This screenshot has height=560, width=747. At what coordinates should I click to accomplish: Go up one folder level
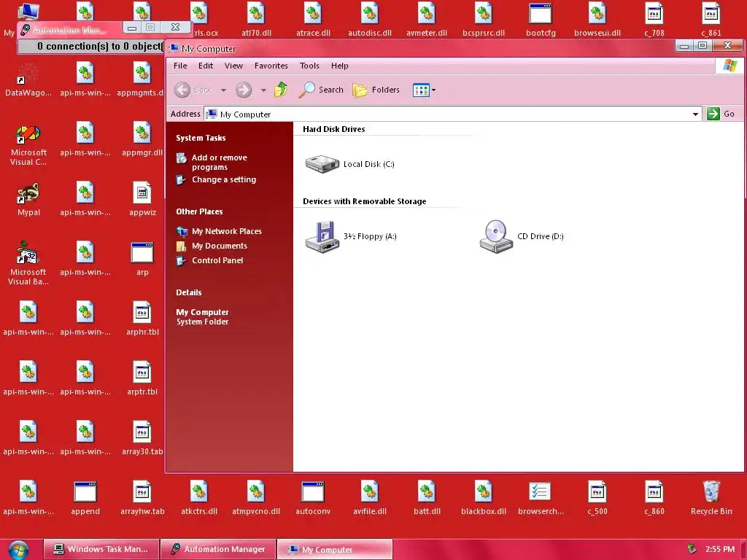[x=281, y=90]
